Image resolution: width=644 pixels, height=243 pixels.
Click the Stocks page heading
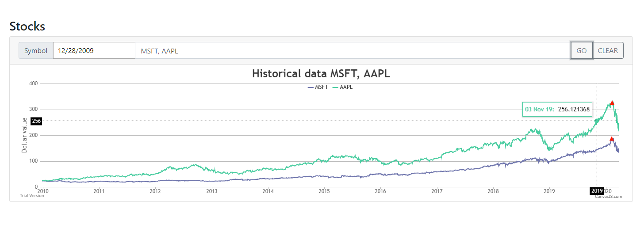tap(27, 26)
